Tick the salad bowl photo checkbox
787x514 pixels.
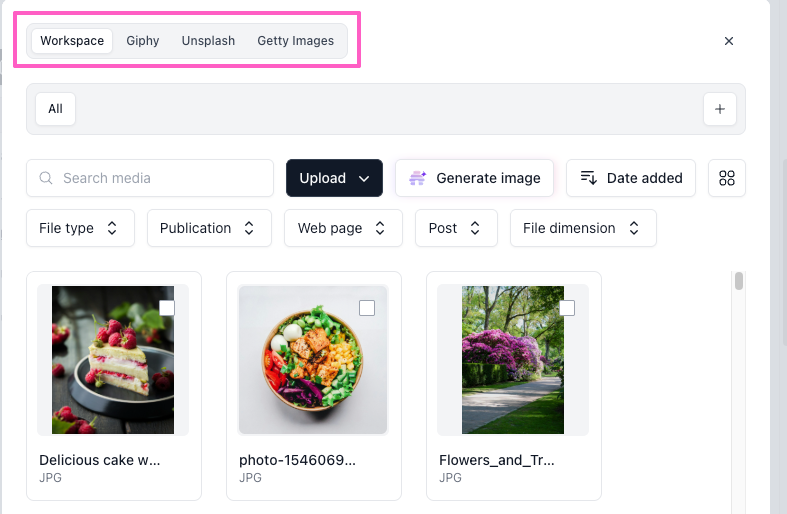click(x=367, y=308)
